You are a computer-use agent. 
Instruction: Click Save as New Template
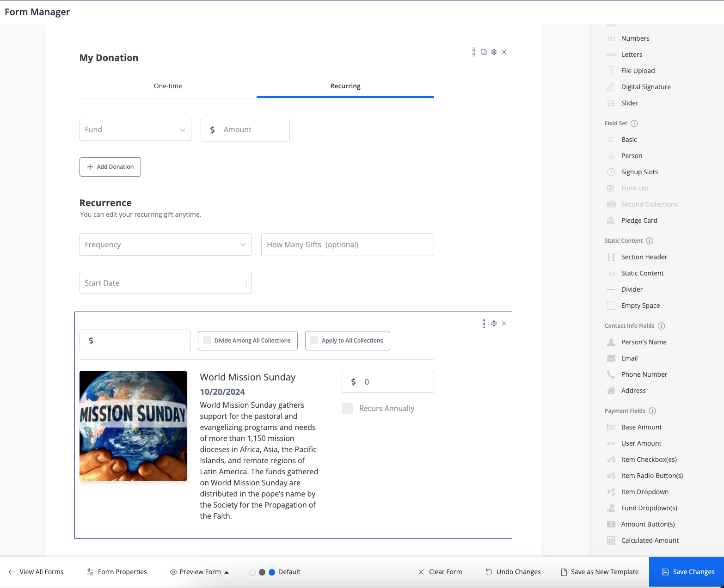pos(600,572)
